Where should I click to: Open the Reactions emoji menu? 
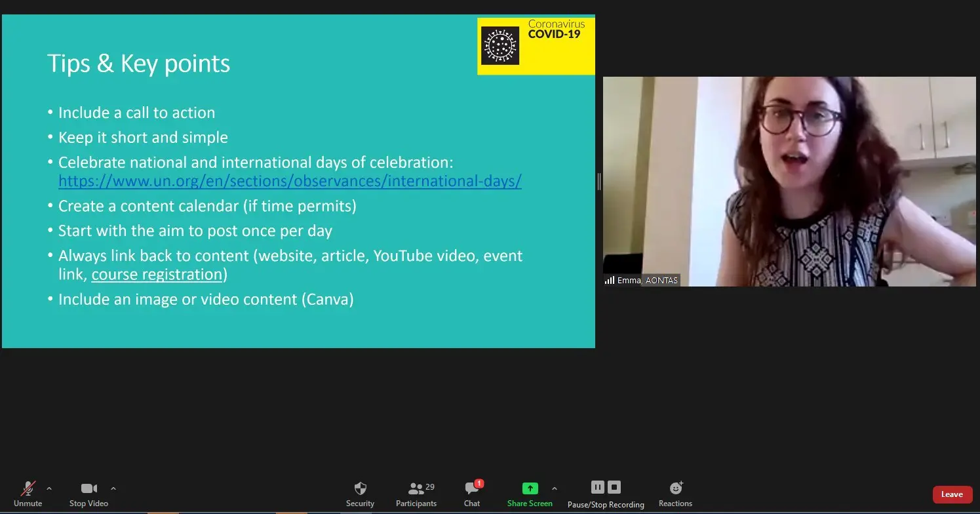click(x=675, y=494)
